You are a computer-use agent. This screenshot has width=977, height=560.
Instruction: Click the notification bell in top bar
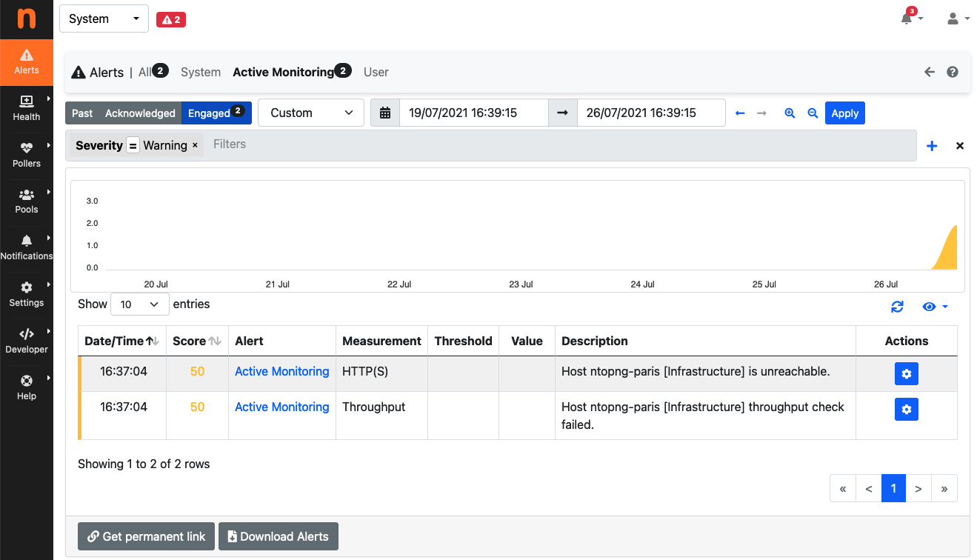click(907, 19)
